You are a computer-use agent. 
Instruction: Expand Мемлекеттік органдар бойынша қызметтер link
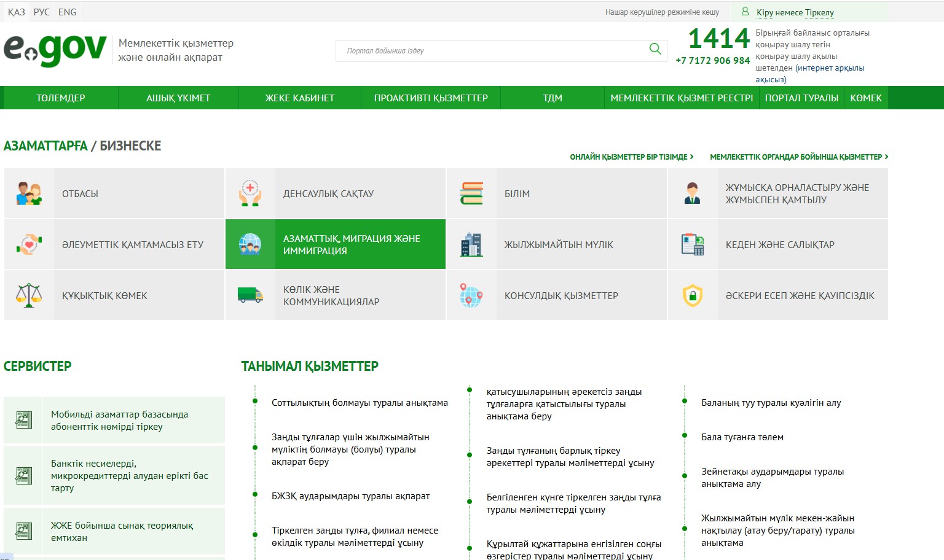pos(798,157)
